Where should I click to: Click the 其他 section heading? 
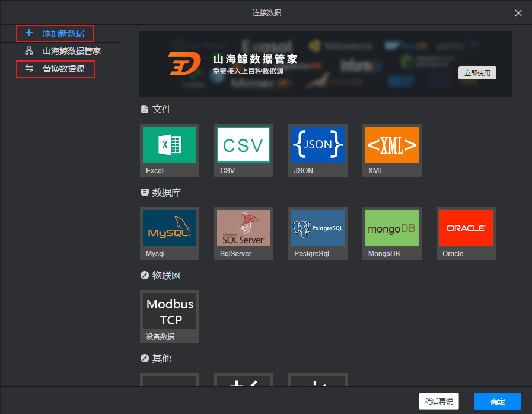pyautogui.click(x=162, y=359)
